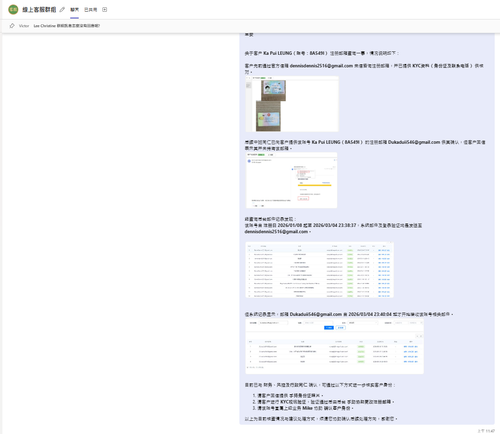The height and width of the screenshot is (434, 500).
Task: Click the pencil icon to rename the group
Action: pyautogui.click(x=62, y=10)
